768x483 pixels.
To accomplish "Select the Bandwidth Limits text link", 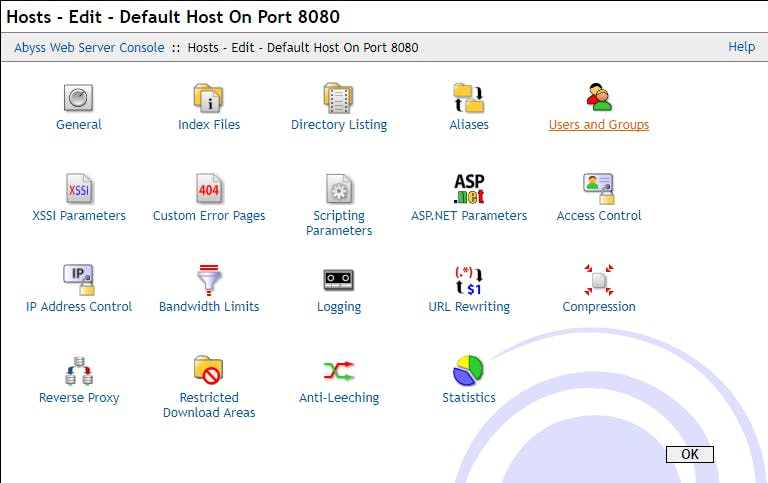I will (x=209, y=307).
